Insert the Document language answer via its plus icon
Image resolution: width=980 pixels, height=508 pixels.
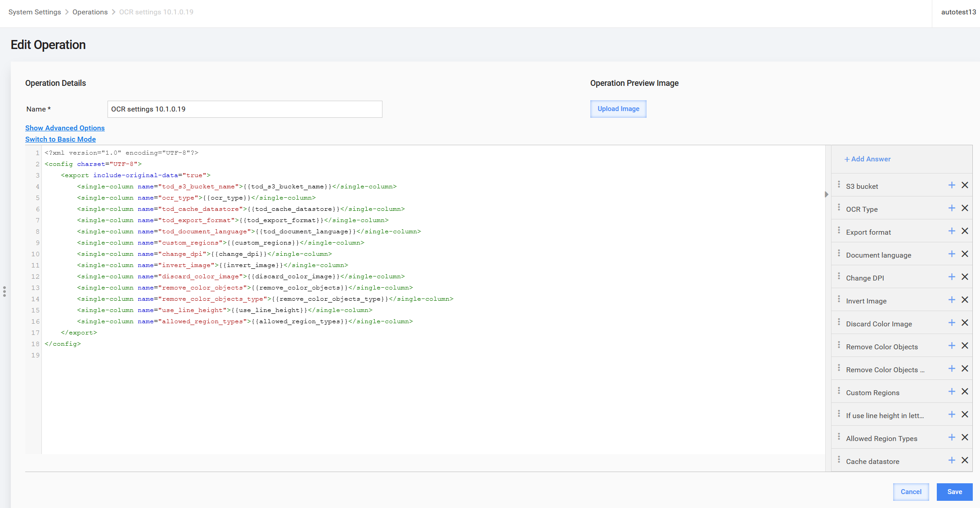click(x=952, y=254)
